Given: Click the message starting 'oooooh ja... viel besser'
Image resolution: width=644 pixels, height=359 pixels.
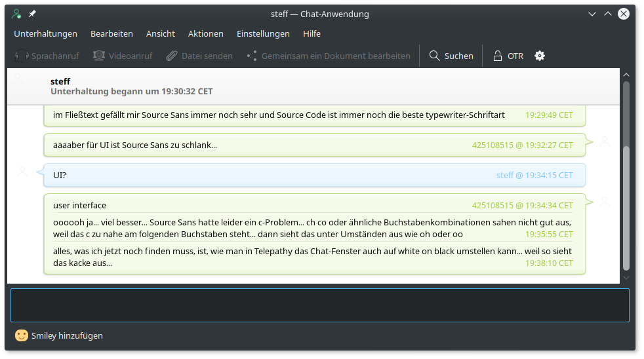Looking at the screenshot, I should pos(312,228).
